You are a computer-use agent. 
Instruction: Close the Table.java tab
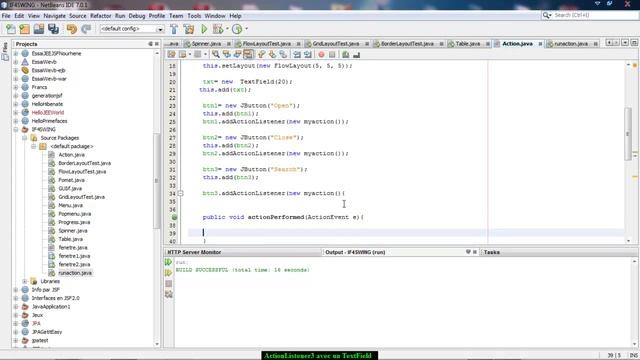tap(488, 44)
